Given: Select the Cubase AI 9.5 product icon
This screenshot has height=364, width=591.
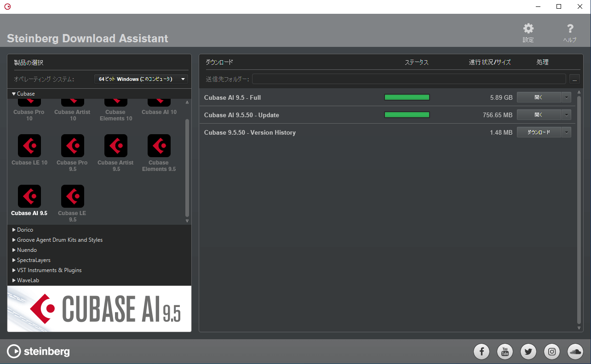Looking at the screenshot, I should tap(29, 196).
